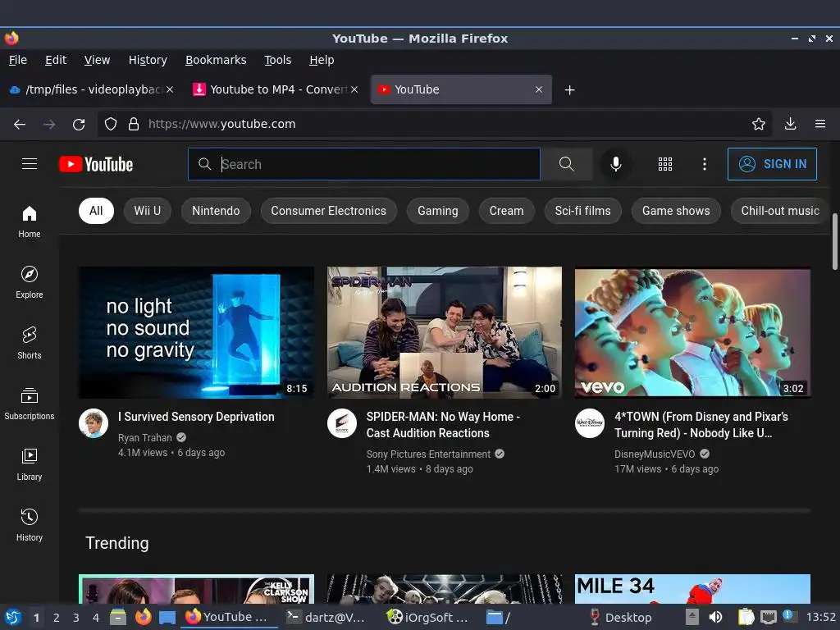Select the Chill-out music chip

pos(780,211)
